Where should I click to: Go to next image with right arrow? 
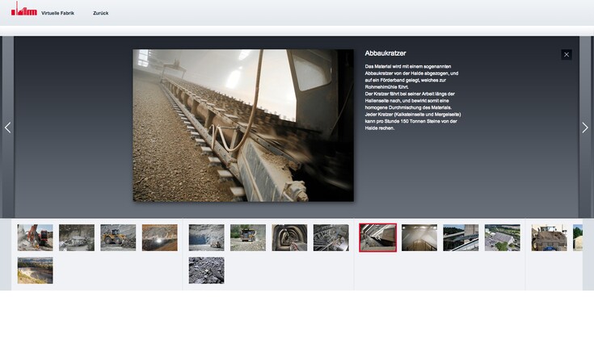click(585, 128)
